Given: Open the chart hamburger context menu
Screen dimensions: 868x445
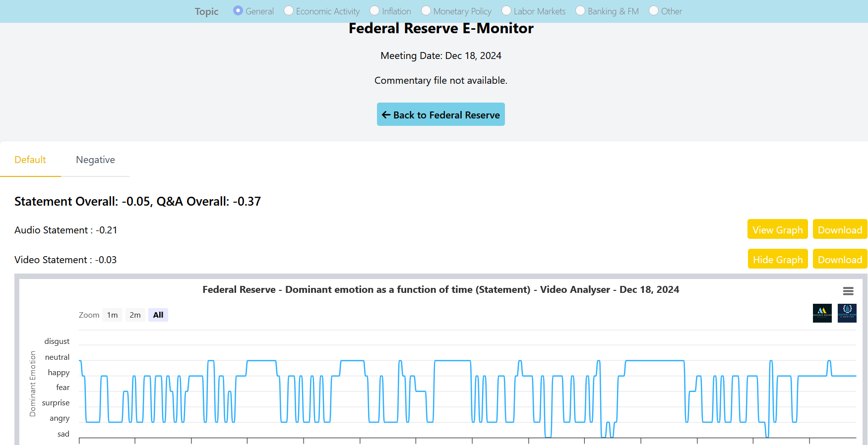Looking at the screenshot, I should point(848,291).
